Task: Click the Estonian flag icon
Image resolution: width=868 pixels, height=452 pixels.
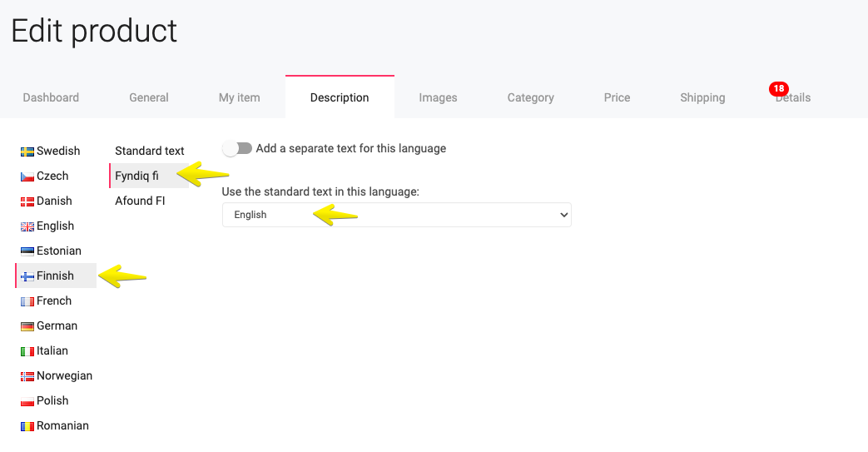Action: [27, 251]
